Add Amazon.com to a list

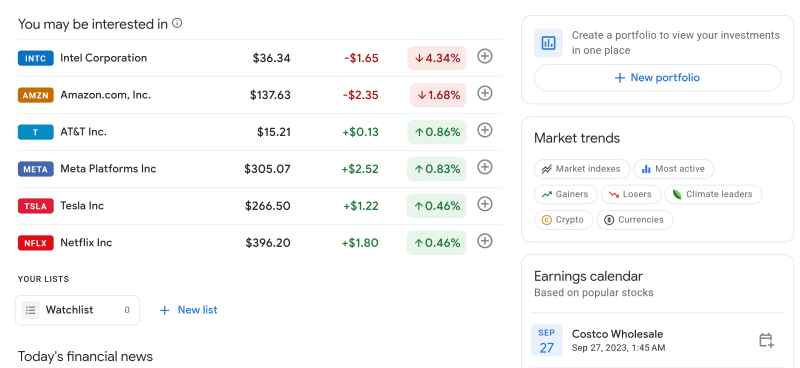[485, 93]
